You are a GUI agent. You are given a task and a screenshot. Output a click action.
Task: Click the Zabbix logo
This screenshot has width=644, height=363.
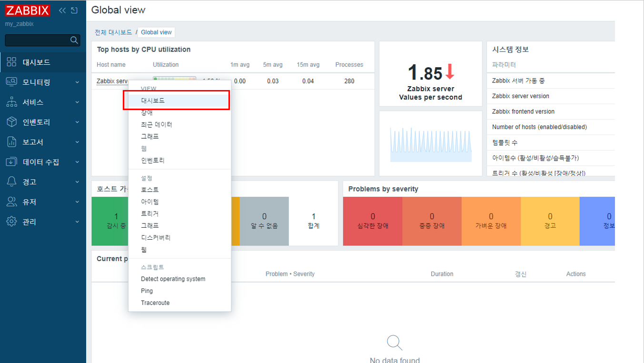28,10
